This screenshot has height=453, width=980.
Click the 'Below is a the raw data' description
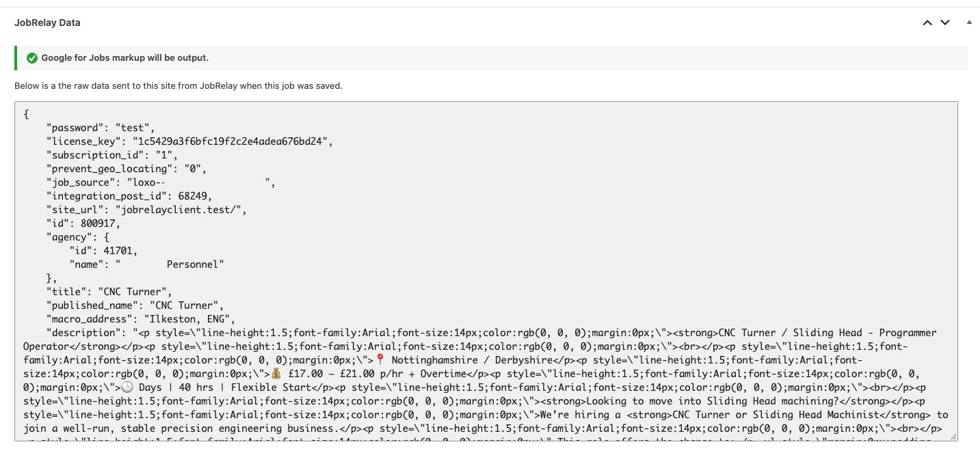pos(178,86)
